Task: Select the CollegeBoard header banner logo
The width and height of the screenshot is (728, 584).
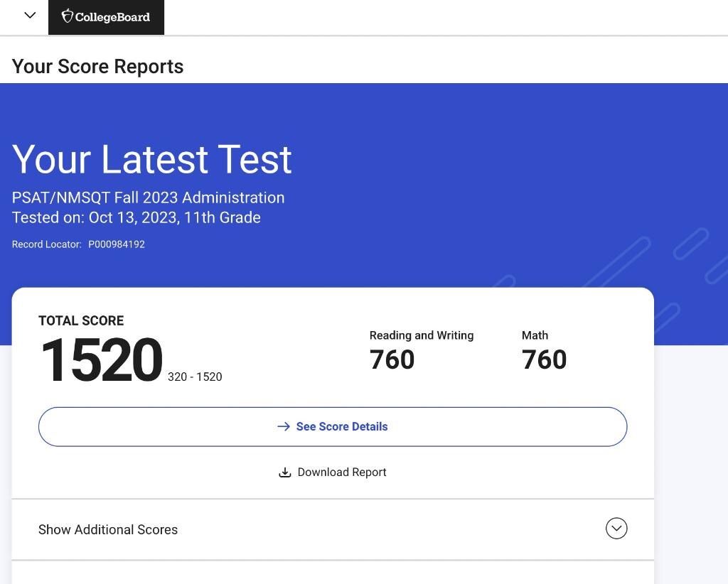Action: click(x=106, y=16)
